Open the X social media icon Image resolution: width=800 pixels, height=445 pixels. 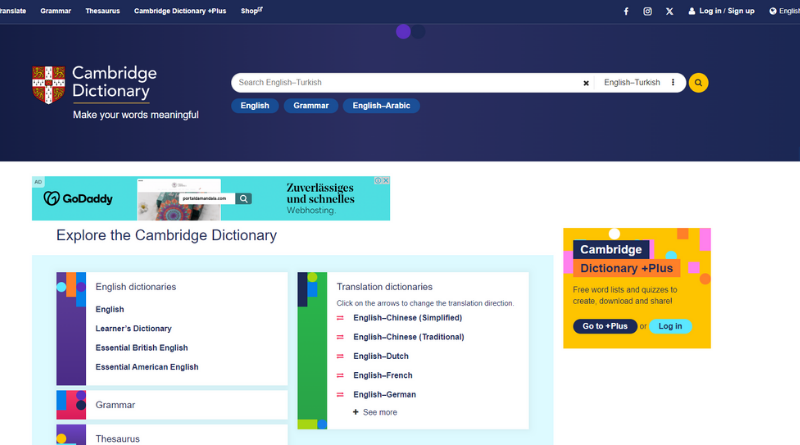pos(669,11)
